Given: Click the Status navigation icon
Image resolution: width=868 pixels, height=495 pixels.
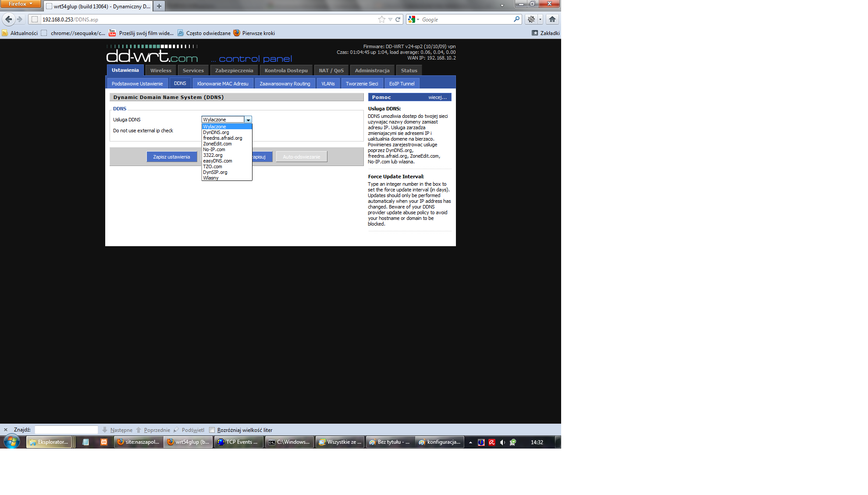Looking at the screenshot, I should coord(409,70).
